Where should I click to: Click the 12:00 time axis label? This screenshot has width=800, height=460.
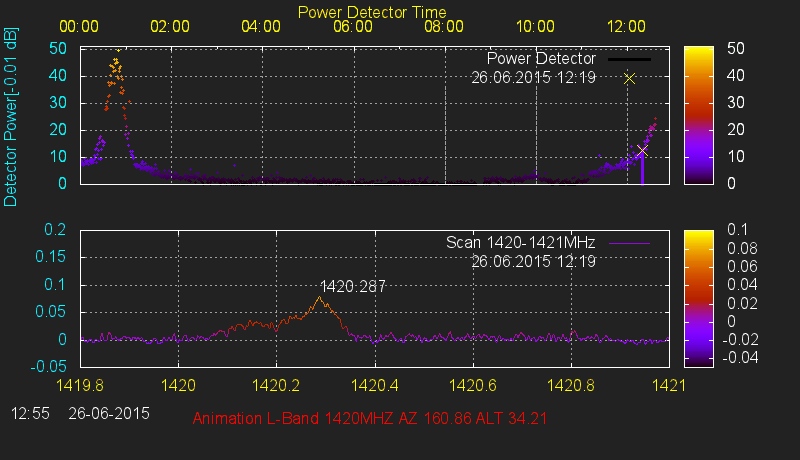point(626,27)
